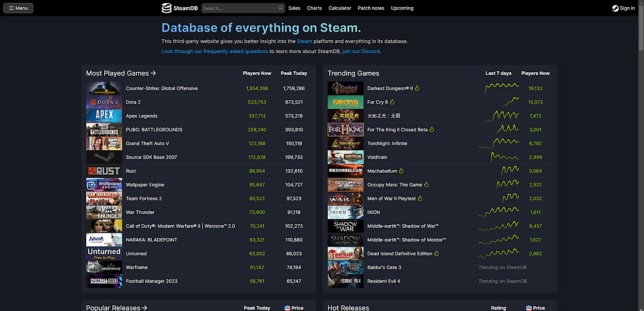644x311 pixels.
Task: Open War Thunder game link
Action: [x=140, y=212]
